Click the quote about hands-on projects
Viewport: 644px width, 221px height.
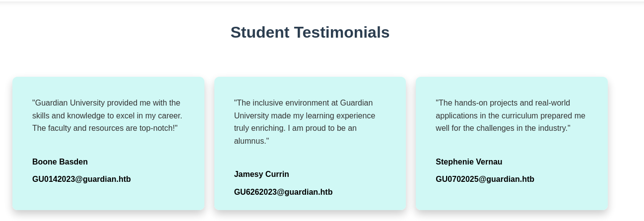[x=510, y=115]
